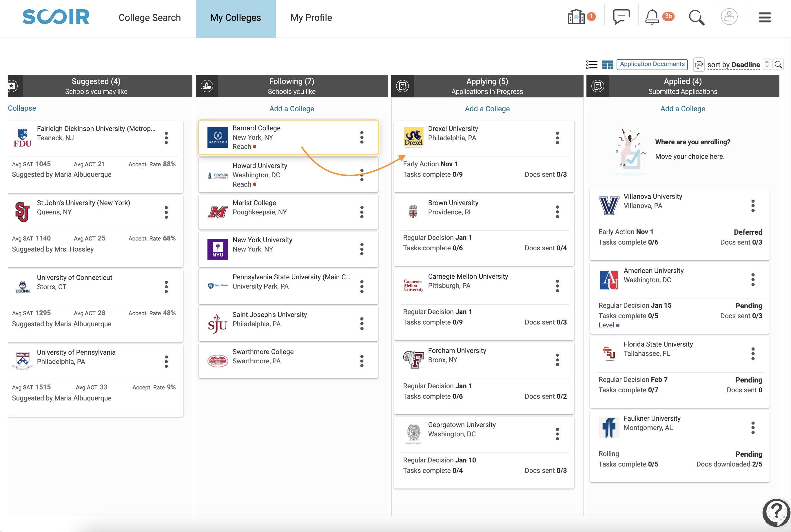791x532 pixels.
Task: Open options menu for Brown University
Action: click(x=557, y=212)
